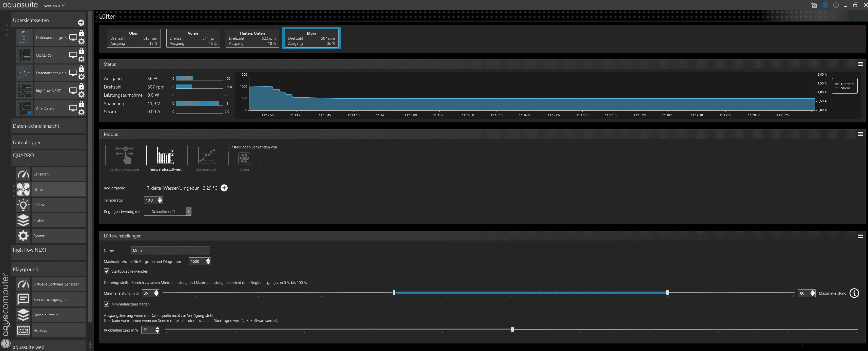Open gear settings for Datenansicht klein

81,77
